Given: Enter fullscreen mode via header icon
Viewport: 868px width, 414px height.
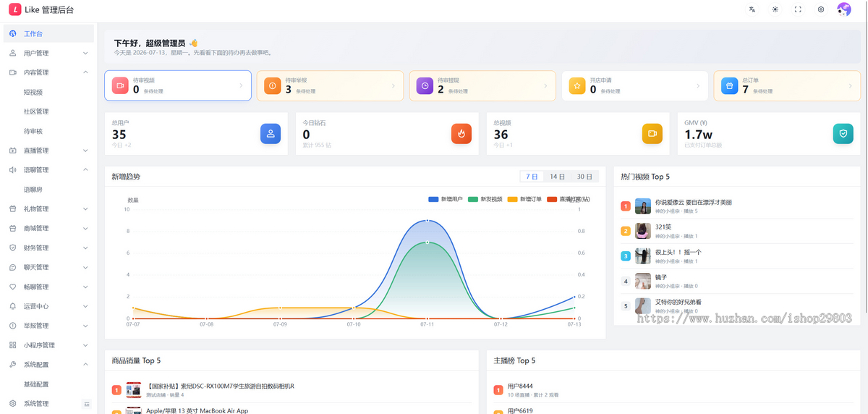Looking at the screenshot, I should point(798,9).
